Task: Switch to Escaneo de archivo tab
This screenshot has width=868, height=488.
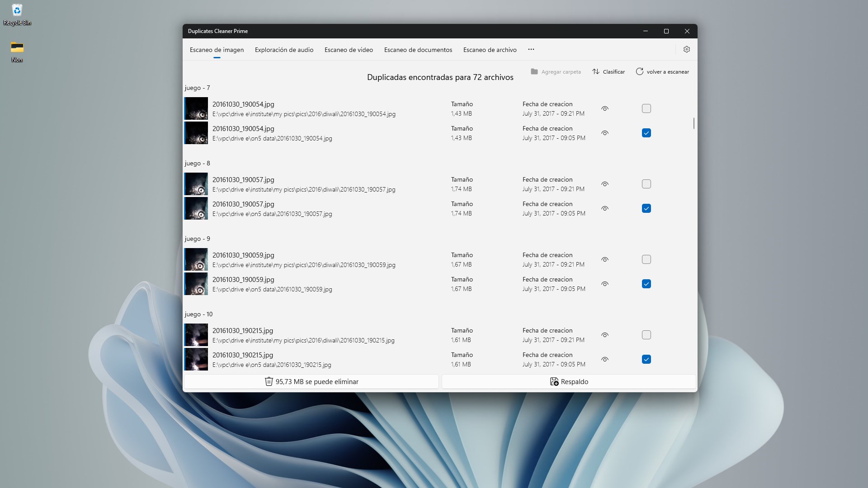Action: [x=490, y=50]
